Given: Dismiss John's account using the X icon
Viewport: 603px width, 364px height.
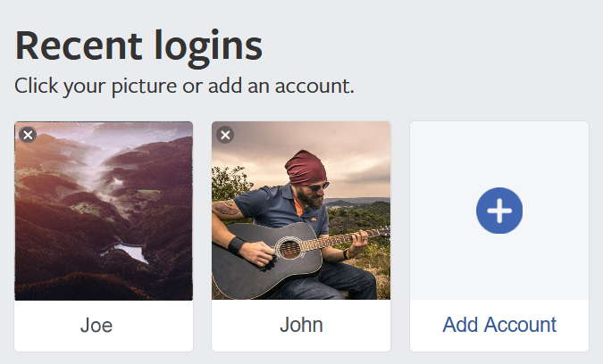Looking at the screenshot, I should click(x=225, y=135).
